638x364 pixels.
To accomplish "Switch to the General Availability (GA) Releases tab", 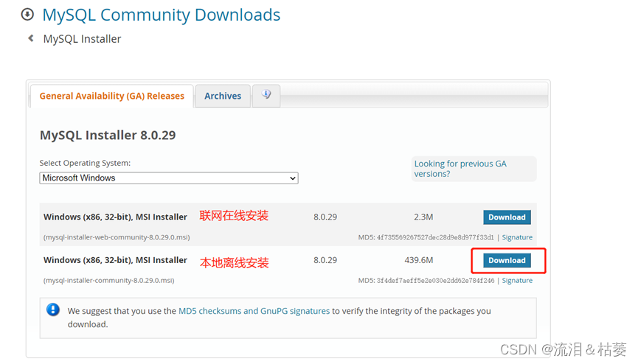I will coord(112,96).
